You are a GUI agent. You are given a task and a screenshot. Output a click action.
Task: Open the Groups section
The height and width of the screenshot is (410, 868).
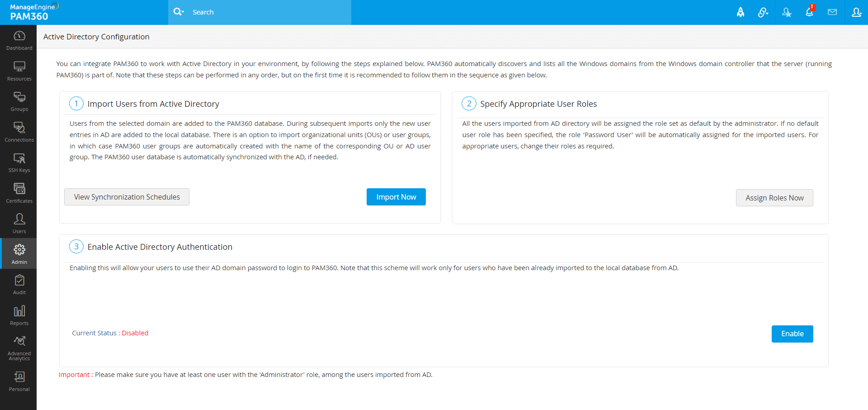(19, 101)
